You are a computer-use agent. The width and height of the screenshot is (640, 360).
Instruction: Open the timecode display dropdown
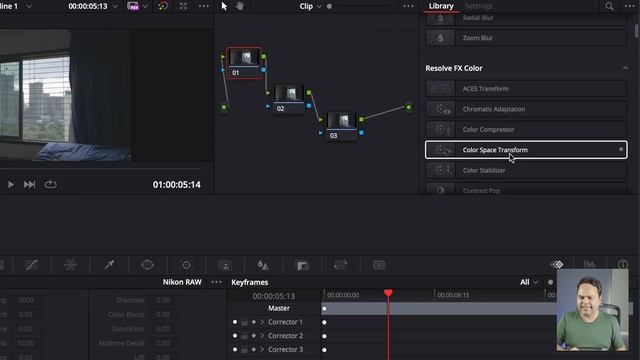(x=115, y=7)
